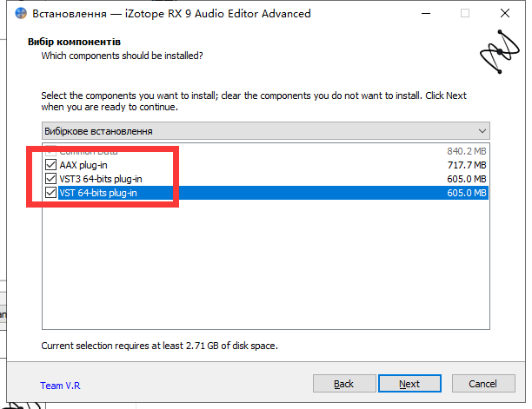Select the AAX plug-in list row label
The image size is (532, 409).
click(83, 165)
